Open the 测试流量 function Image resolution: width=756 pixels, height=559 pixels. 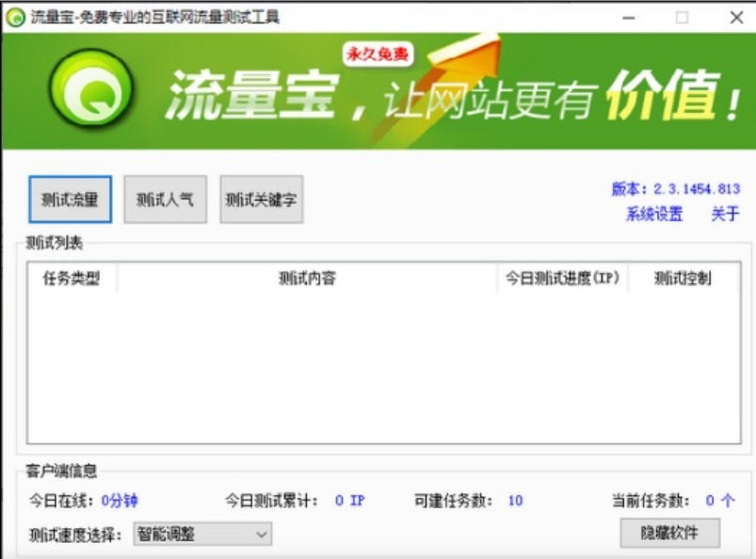[x=71, y=200]
